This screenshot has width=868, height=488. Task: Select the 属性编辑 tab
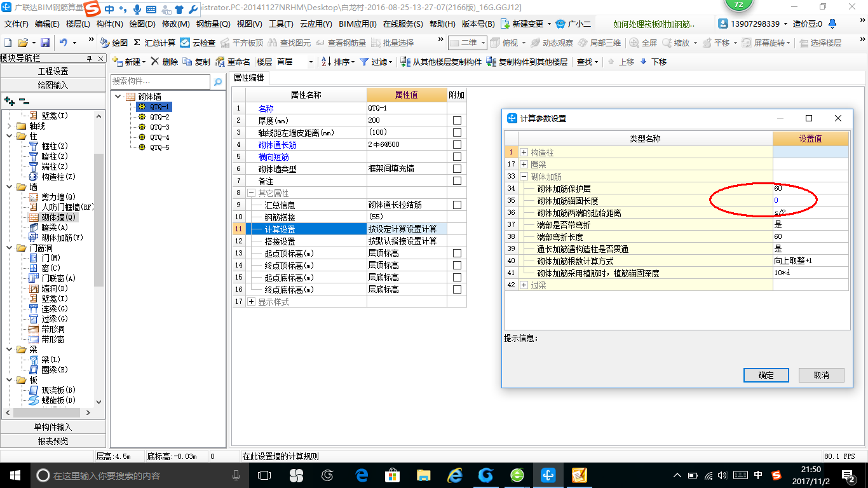pyautogui.click(x=248, y=78)
